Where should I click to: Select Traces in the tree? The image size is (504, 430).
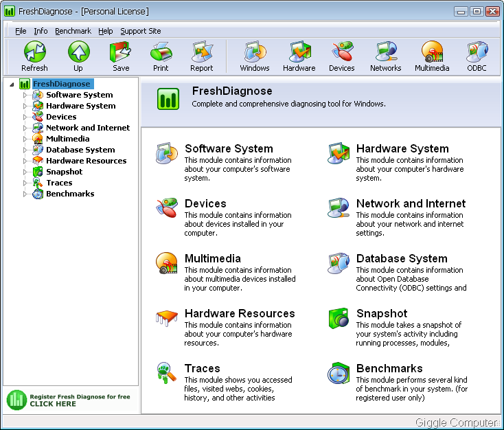pos(59,183)
